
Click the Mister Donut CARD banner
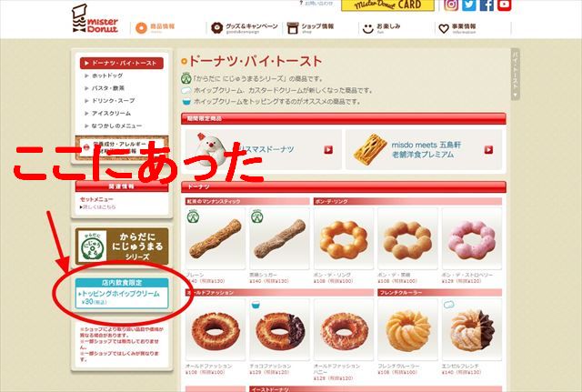(x=387, y=5)
